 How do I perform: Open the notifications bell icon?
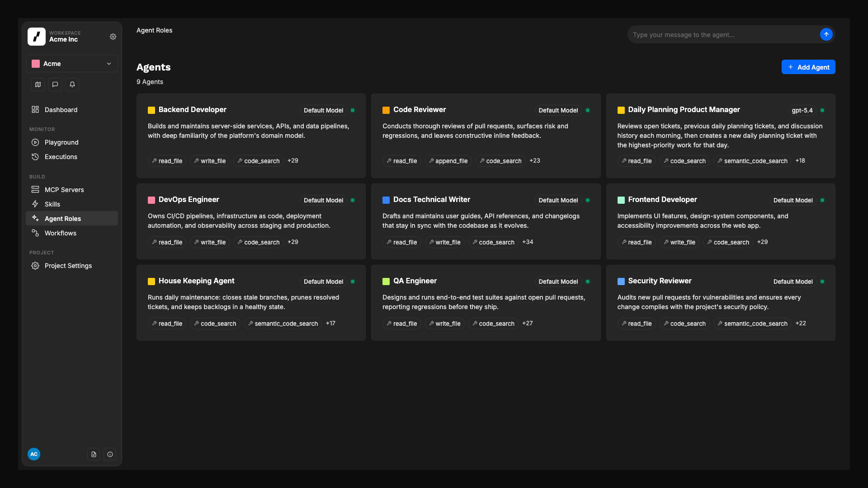(72, 84)
